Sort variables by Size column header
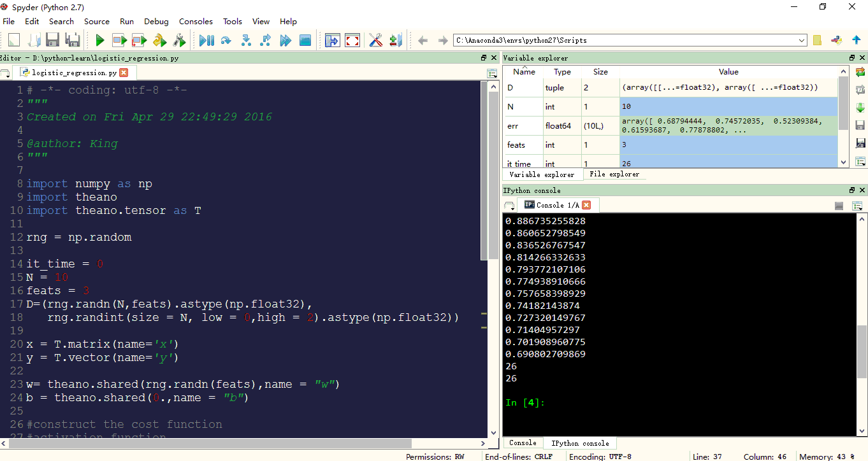 click(600, 72)
